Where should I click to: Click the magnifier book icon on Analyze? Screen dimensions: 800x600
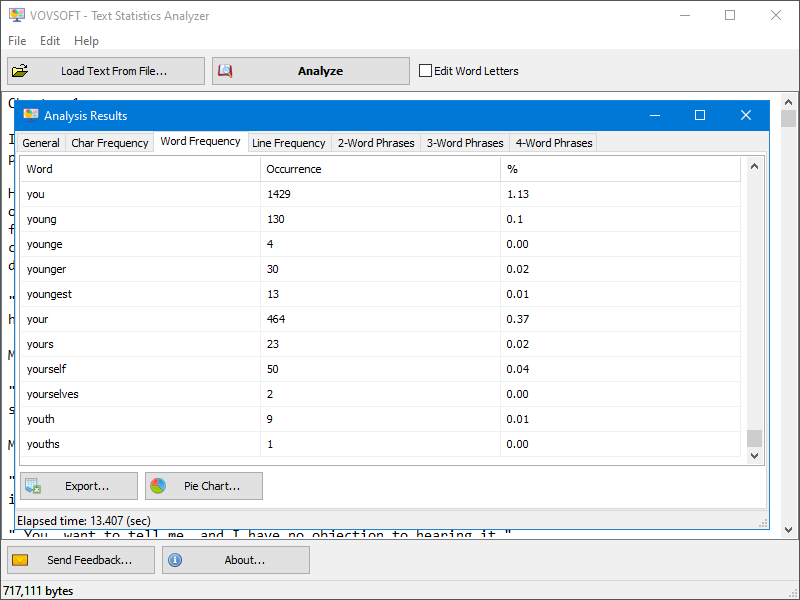pyautogui.click(x=225, y=70)
